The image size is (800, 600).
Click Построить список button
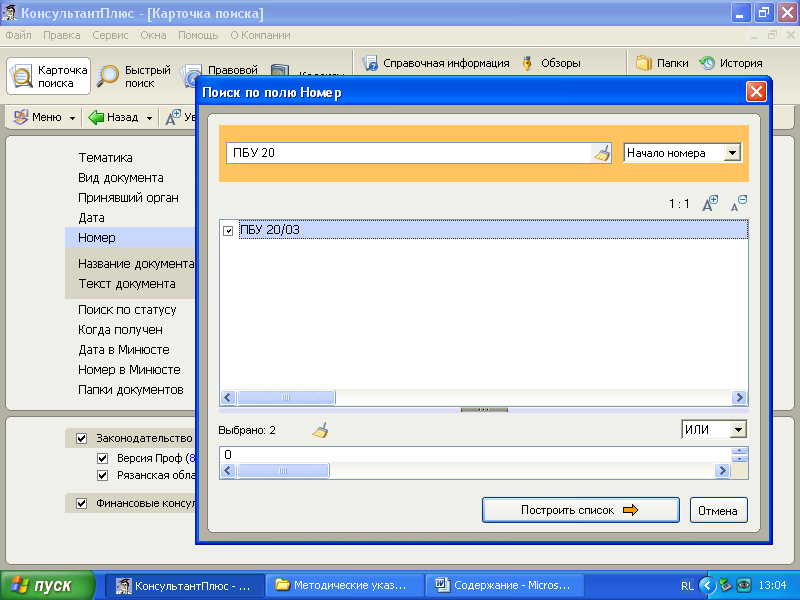[581, 510]
